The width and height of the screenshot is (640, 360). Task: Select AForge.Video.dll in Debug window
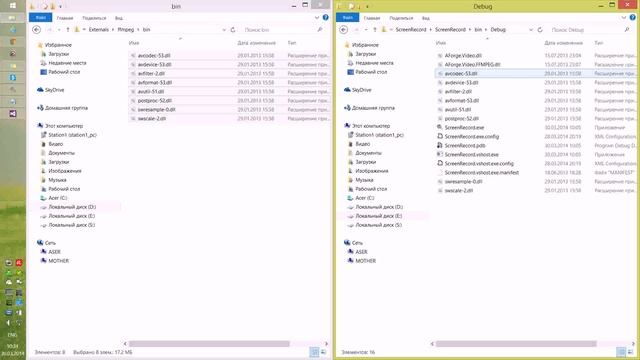click(463, 56)
